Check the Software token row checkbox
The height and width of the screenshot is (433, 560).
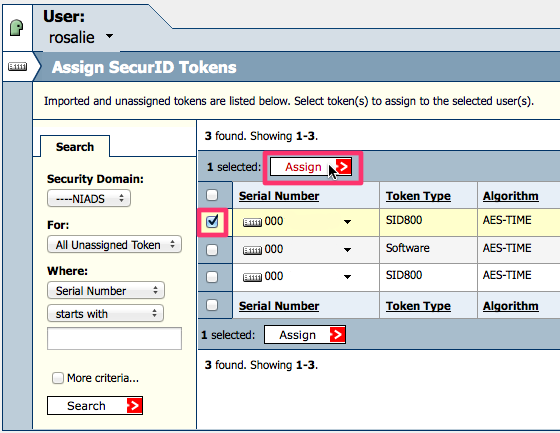click(212, 250)
